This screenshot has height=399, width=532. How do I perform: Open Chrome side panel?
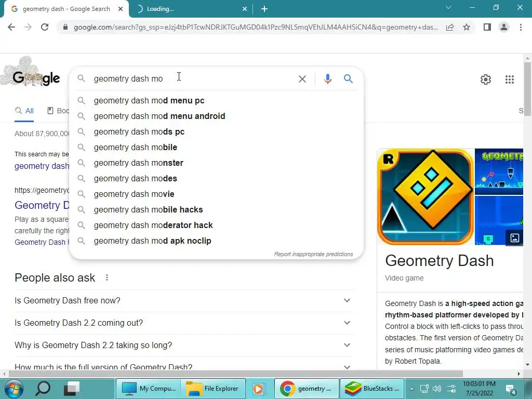coord(487,27)
